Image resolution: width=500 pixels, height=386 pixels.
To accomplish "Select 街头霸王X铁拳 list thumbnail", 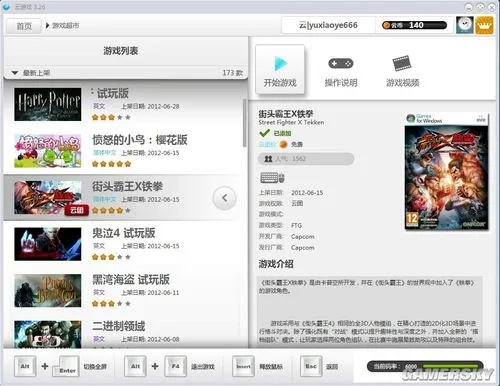I will coord(48,197).
